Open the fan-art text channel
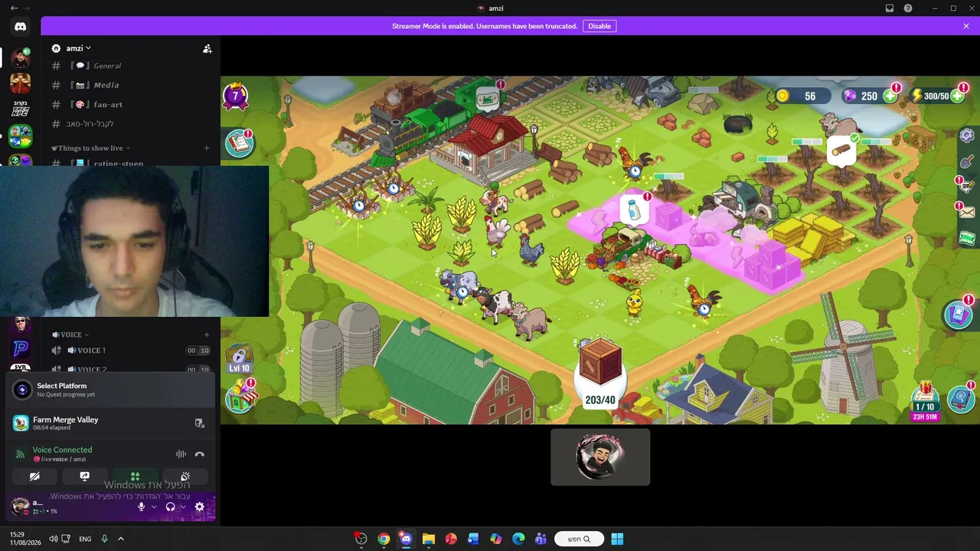This screenshot has height=551, width=980. pyautogui.click(x=130, y=104)
